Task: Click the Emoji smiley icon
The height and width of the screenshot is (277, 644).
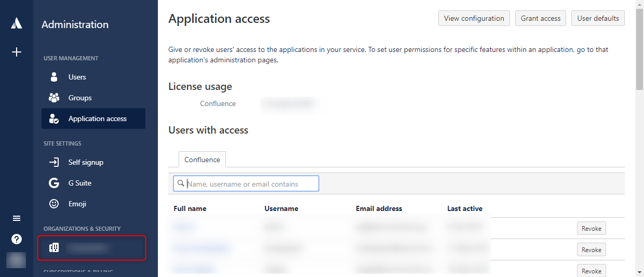Action: coord(54,204)
